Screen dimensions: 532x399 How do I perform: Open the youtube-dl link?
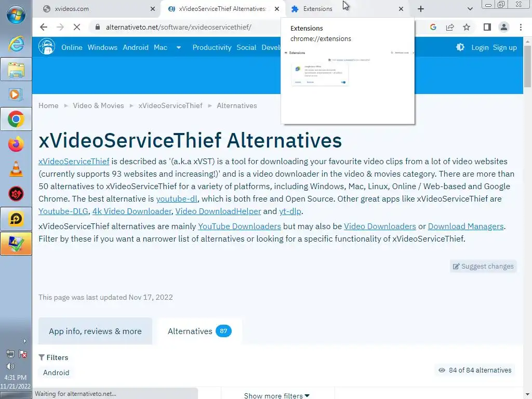pos(177,199)
